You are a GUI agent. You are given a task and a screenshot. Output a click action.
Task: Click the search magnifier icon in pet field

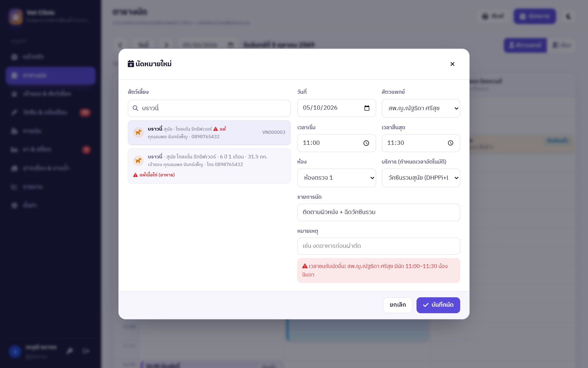[x=135, y=108]
